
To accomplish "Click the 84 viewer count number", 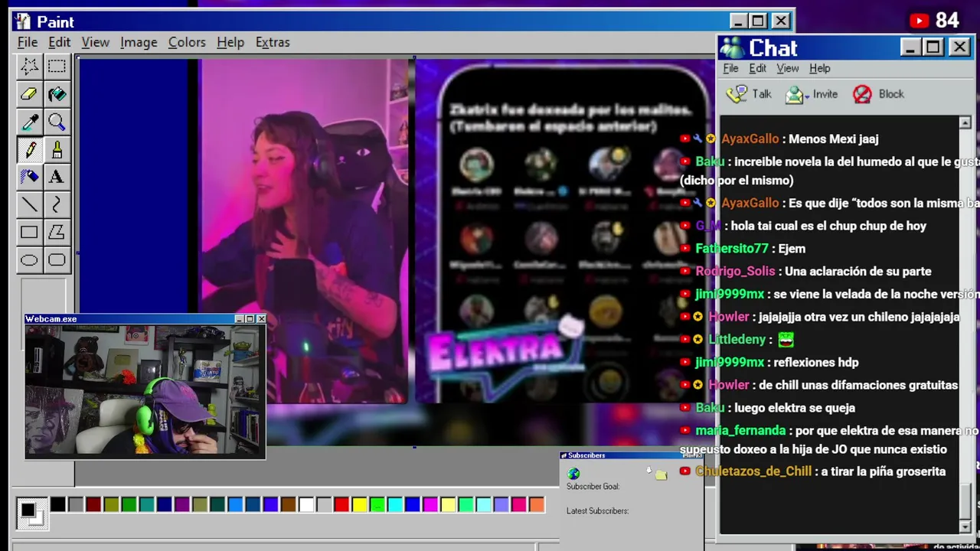I will point(948,21).
